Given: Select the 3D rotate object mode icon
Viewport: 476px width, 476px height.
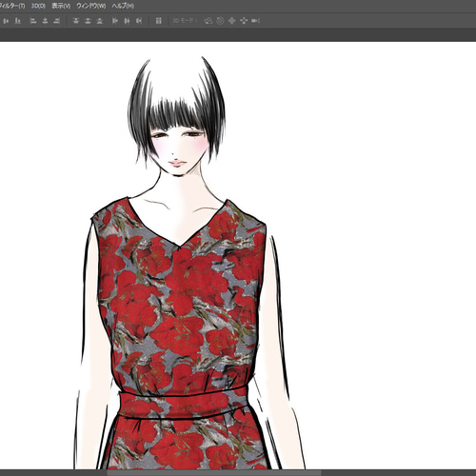Looking at the screenshot, I should tap(208, 21).
